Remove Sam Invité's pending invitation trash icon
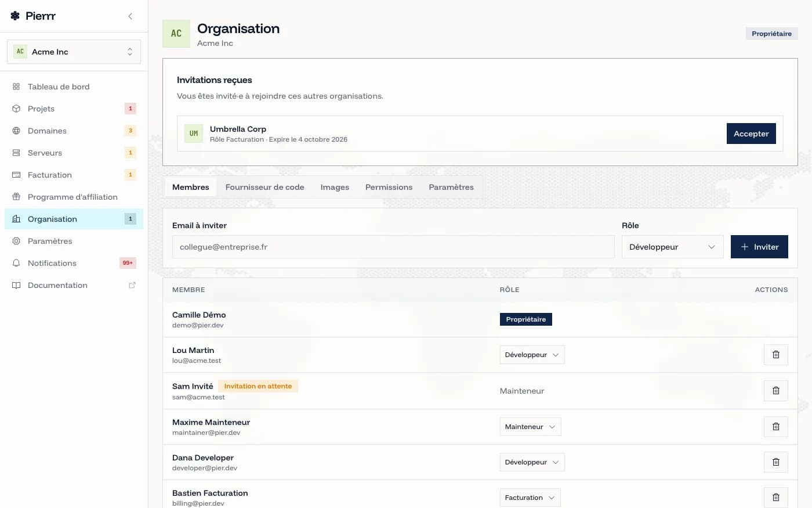812x508 pixels. [776, 391]
